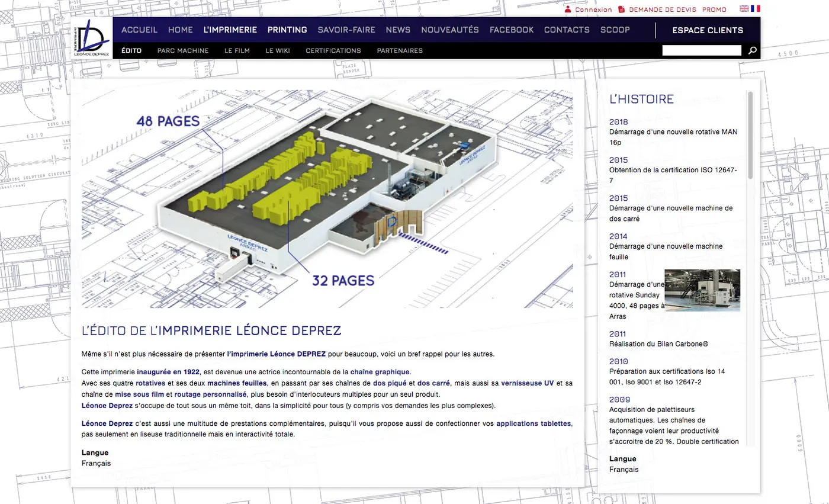Click bold "chaîne graphique" text

[380, 372]
